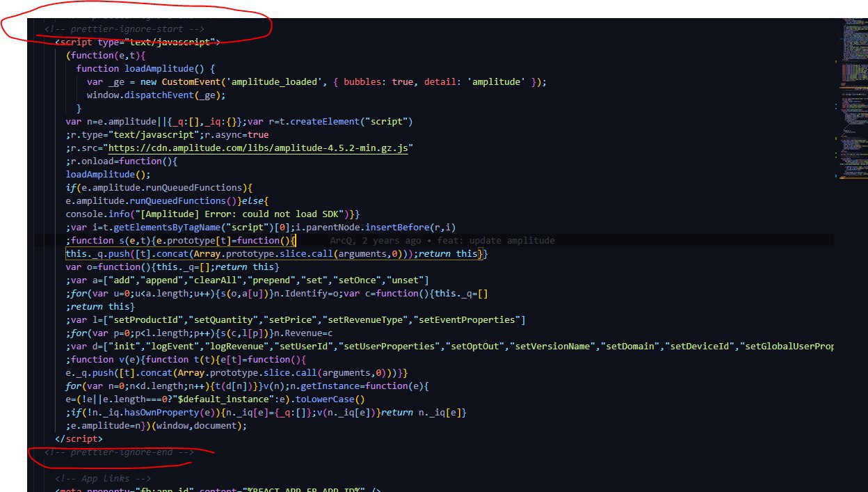Click the r.async=true statement
This screenshot has height=492, width=868.
click(x=236, y=135)
